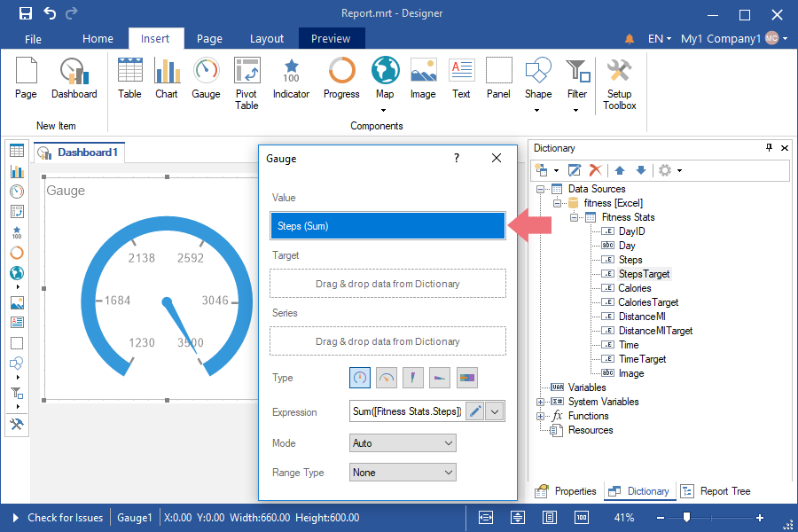Open the Range Type dropdown
This screenshot has width=798, height=532.
[x=403, y=473]
